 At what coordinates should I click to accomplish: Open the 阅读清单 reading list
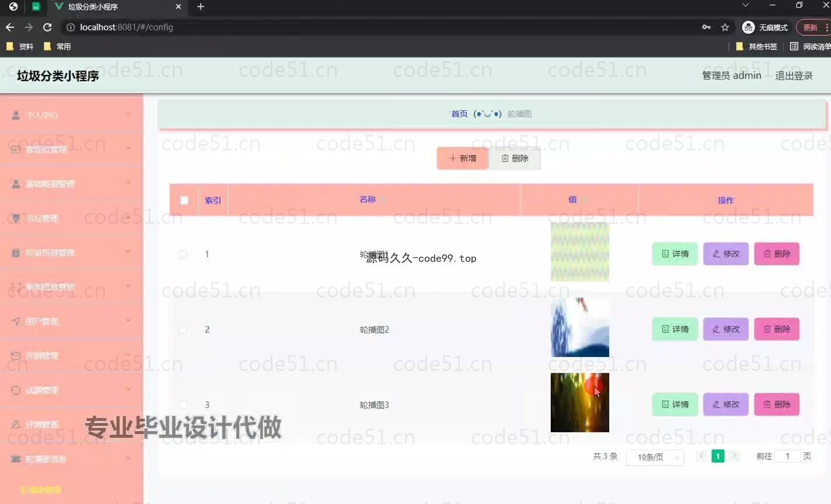pos(810,47)
